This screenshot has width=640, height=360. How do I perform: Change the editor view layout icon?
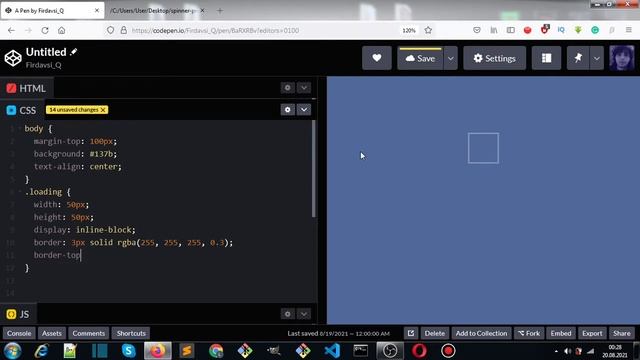[547, 58]
